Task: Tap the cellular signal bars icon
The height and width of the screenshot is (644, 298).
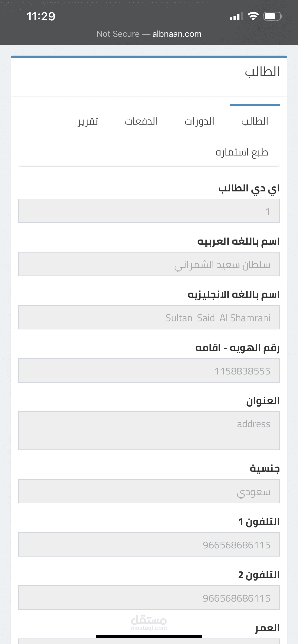Action: pyautogui.click(x=236, y=17)
